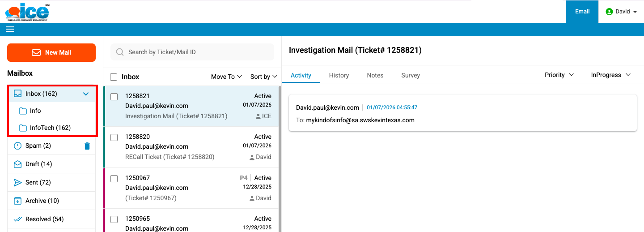Open the Email button in header

(582, 12)
